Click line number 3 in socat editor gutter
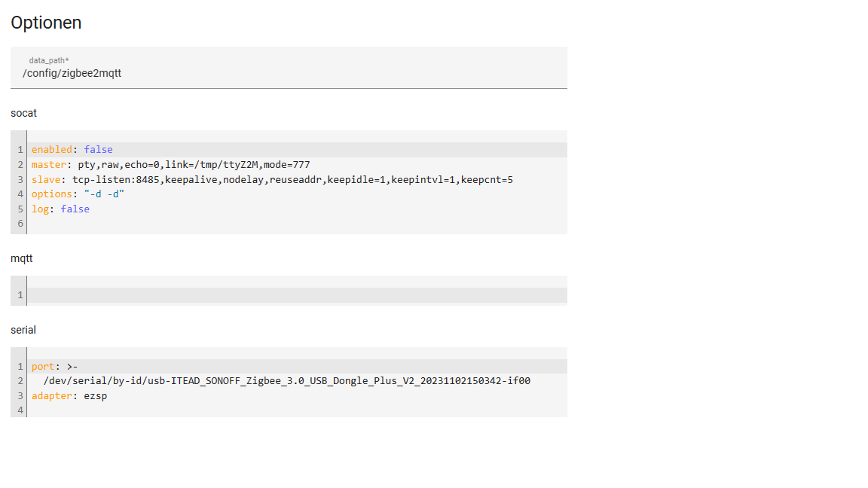The image size is (868, 488). pos(20,180)
